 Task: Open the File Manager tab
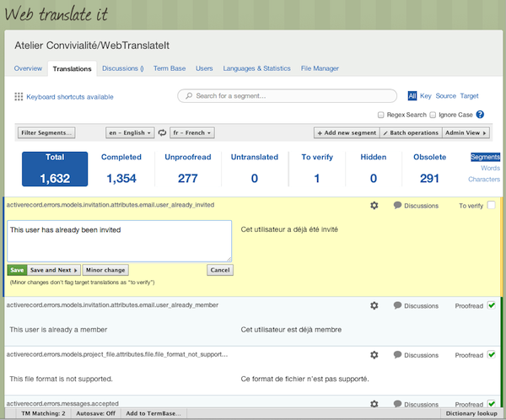point(320,68)
